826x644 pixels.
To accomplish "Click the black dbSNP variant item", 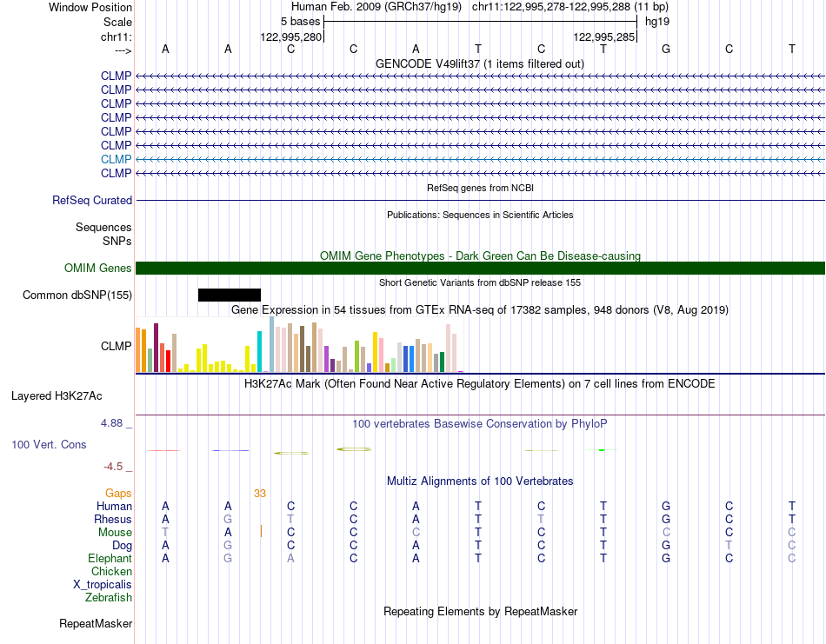I will click(230, 295).
